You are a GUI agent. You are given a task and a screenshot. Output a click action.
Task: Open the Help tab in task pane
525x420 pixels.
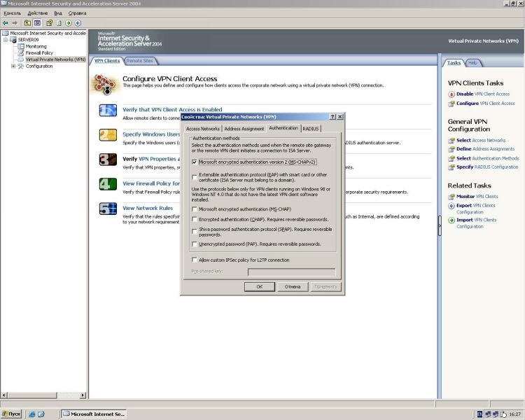coord(472,62)
